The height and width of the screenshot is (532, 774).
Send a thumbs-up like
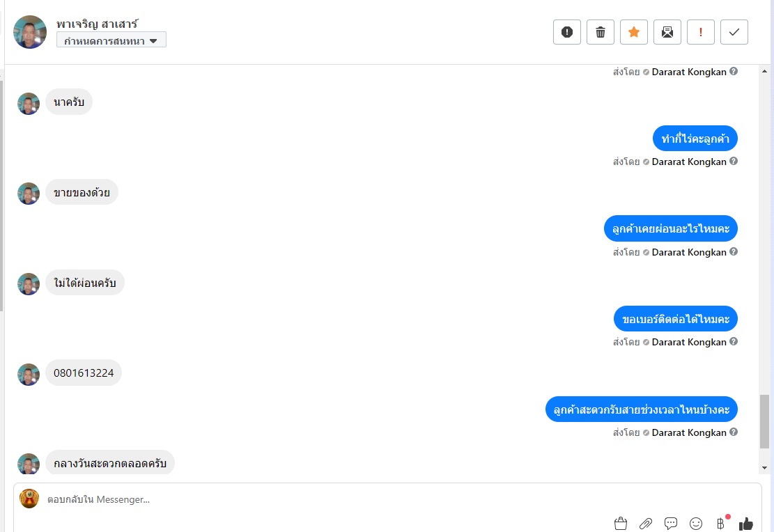tap(746, 523)
